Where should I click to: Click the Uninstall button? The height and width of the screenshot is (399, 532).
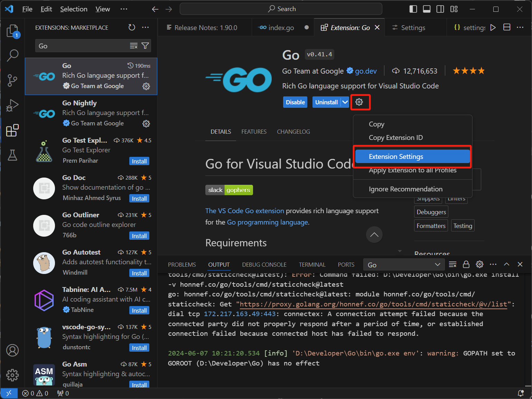tap(326, 102)
